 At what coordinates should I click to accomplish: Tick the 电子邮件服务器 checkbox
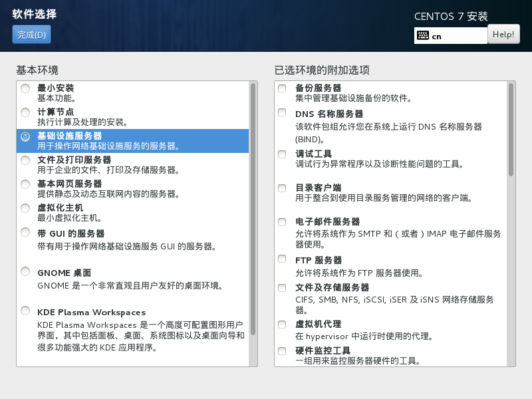282,222
